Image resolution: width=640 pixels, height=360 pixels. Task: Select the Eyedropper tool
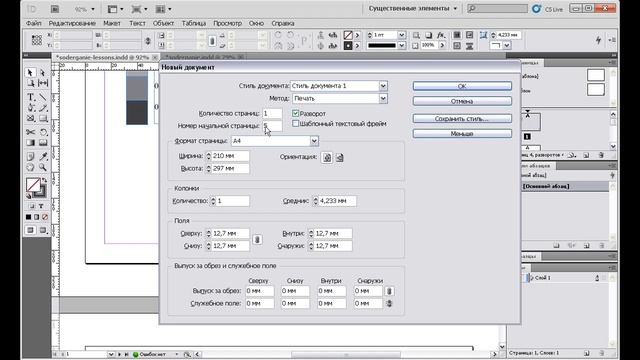point(43,157)
